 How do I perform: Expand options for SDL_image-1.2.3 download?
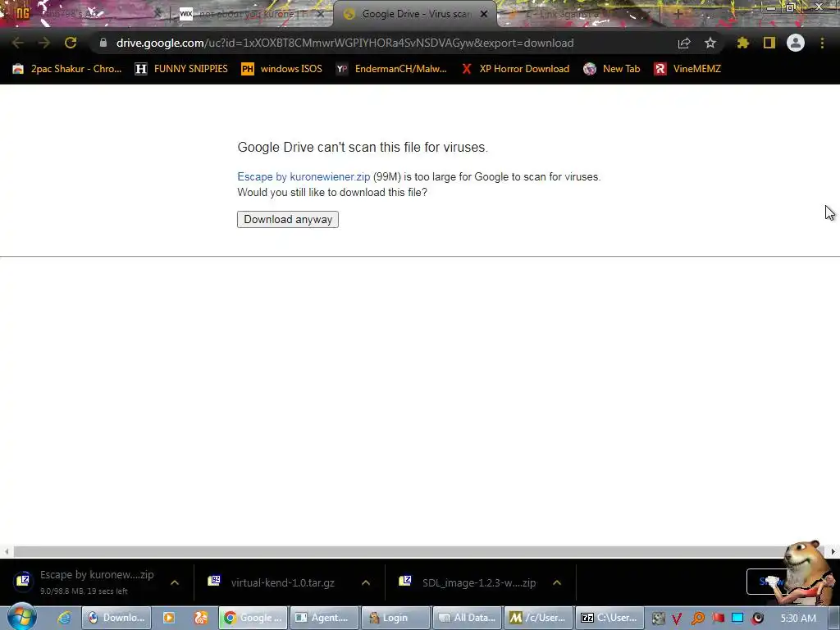point(557,582)
